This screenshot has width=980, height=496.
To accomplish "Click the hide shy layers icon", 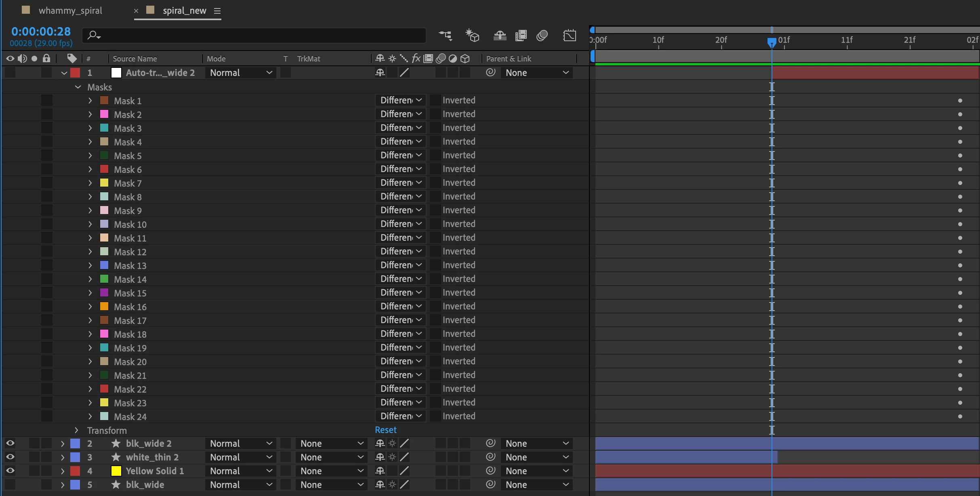I will (x=500, y=36).
